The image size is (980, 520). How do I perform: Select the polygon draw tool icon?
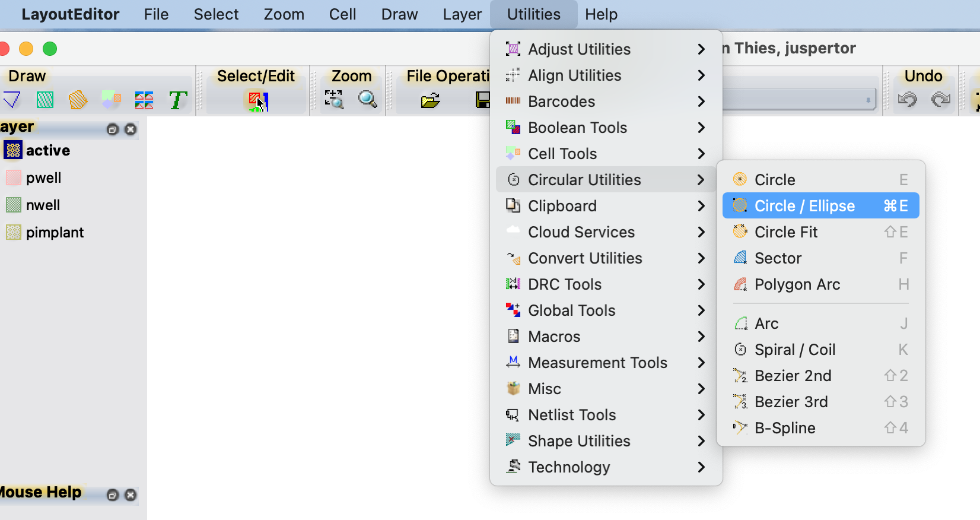coord(12,99)
